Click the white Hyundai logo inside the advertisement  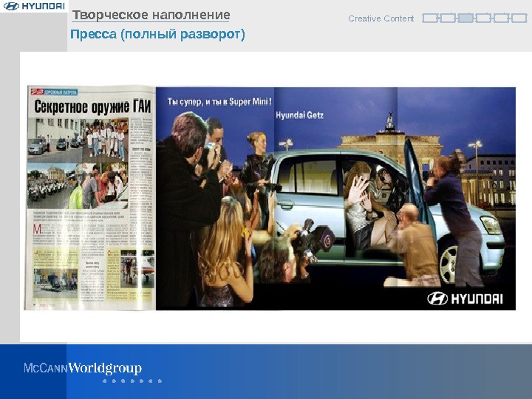(465, 299)
